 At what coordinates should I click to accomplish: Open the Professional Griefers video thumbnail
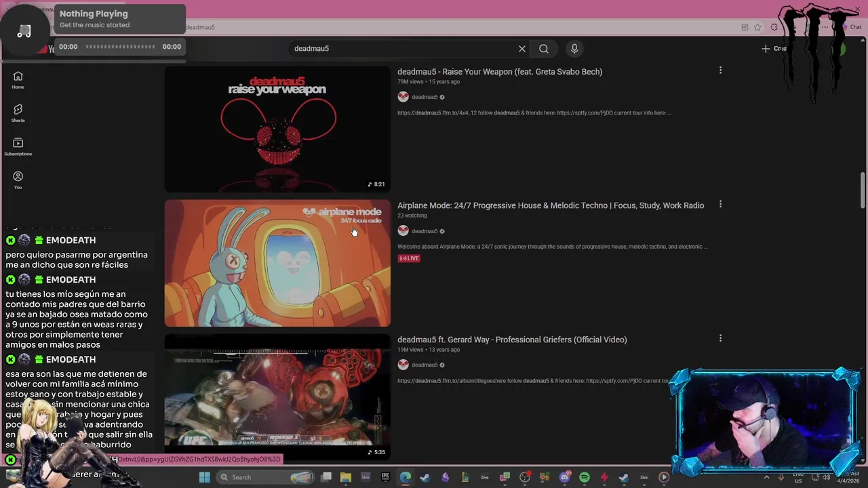[x=277, y=396]
